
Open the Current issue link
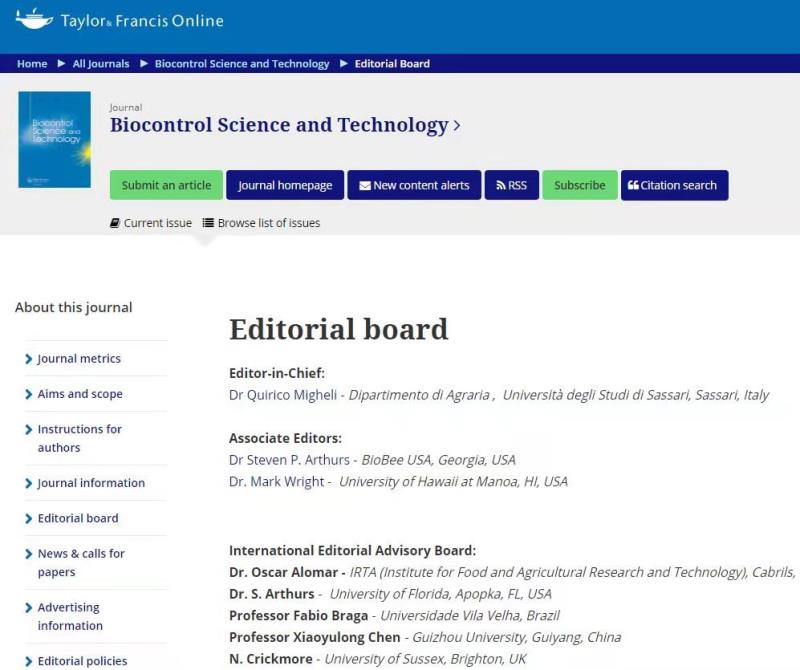point(158,223)
